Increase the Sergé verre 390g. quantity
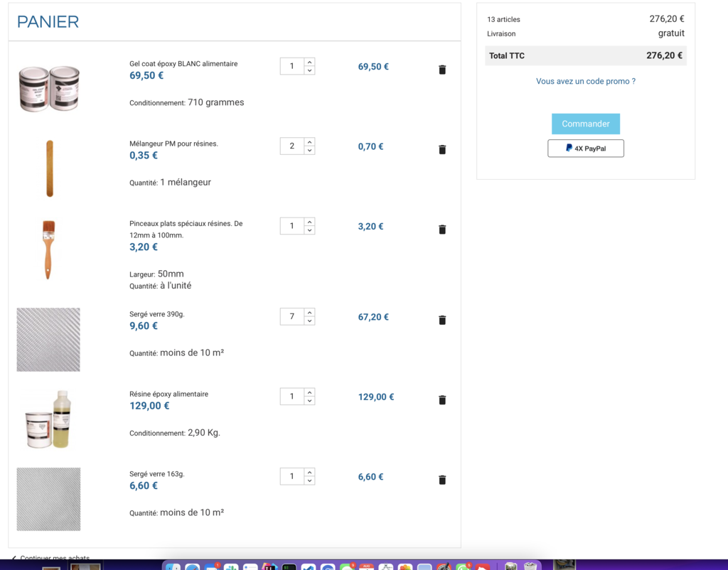 [x=310, y=313]
